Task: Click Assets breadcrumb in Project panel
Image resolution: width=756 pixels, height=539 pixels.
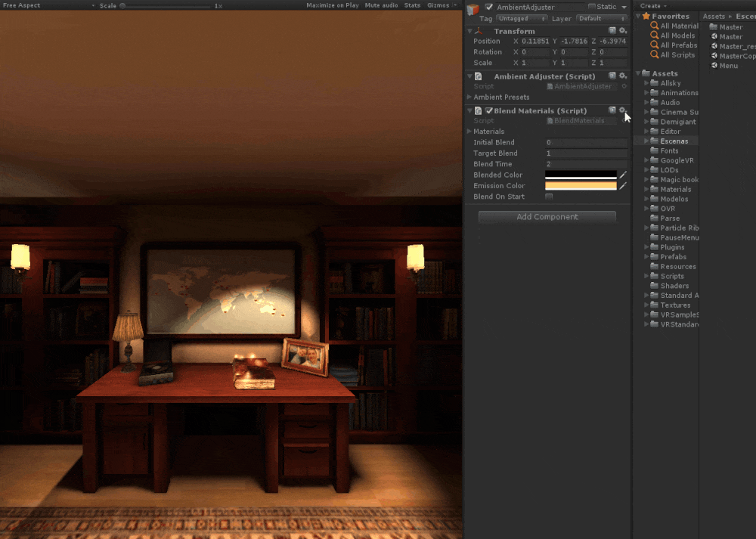Action: pos(714,16)
